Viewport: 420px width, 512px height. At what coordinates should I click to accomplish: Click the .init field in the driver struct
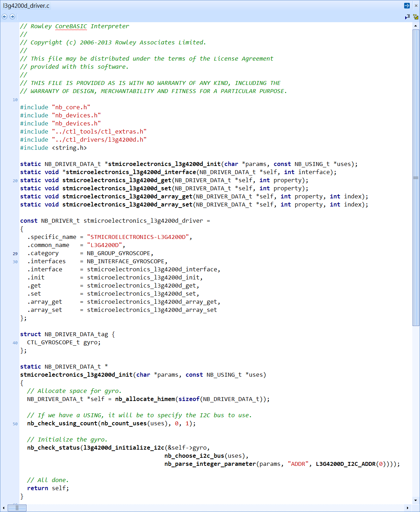pyautogui.click(x=36, y=277)
